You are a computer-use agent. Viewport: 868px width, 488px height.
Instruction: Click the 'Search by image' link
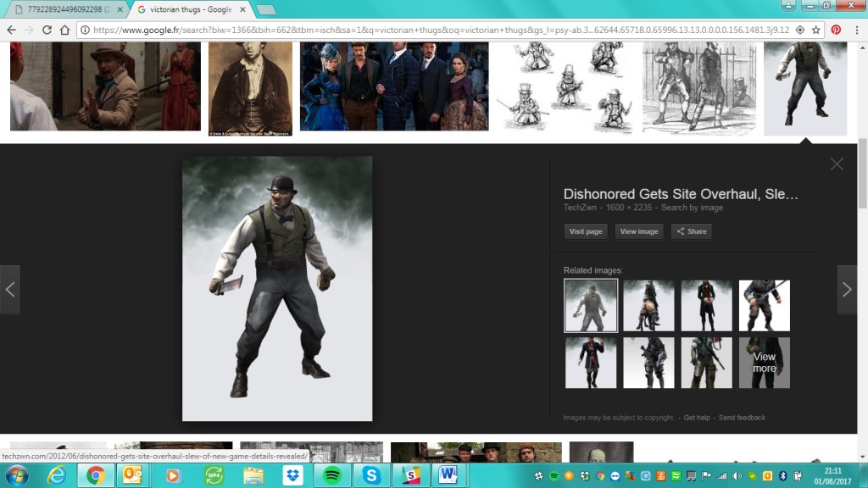click(x=692, y=208)
